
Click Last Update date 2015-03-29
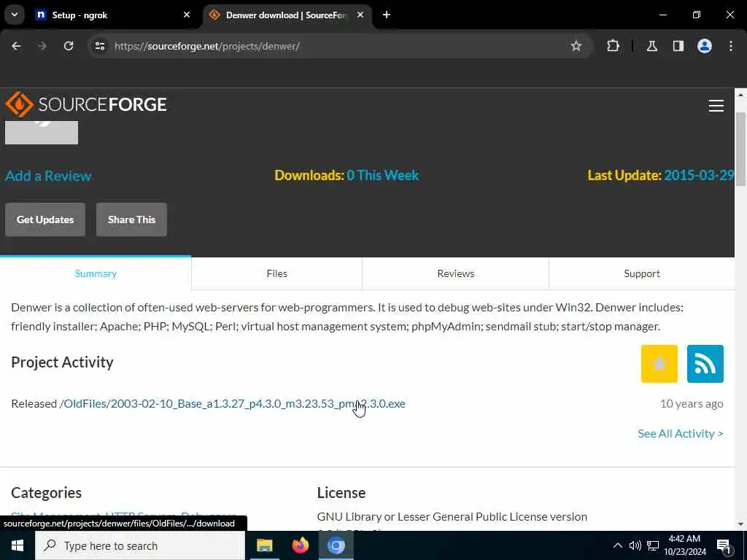(699, 175)
